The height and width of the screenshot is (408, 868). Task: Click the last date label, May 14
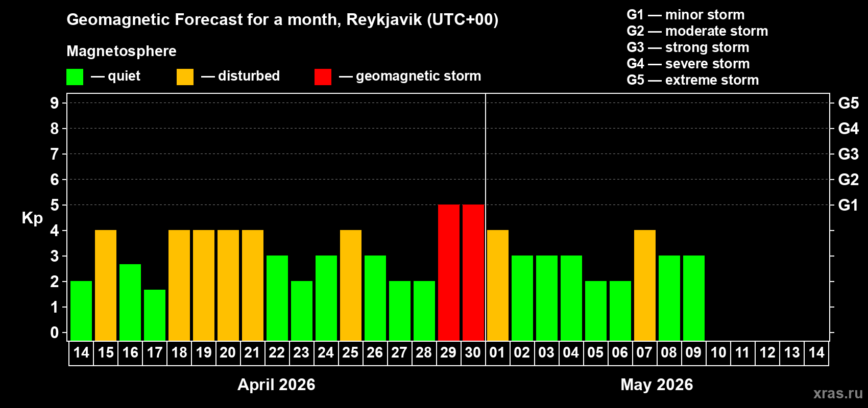tap(816, 352)
